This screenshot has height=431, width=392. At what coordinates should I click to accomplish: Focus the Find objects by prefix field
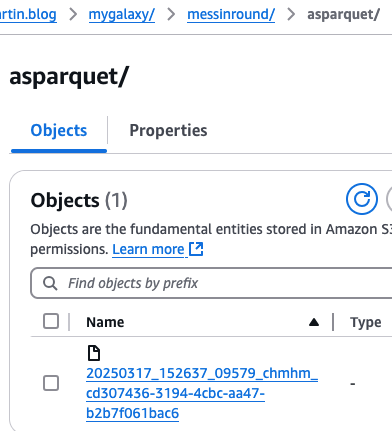point(211,283)
